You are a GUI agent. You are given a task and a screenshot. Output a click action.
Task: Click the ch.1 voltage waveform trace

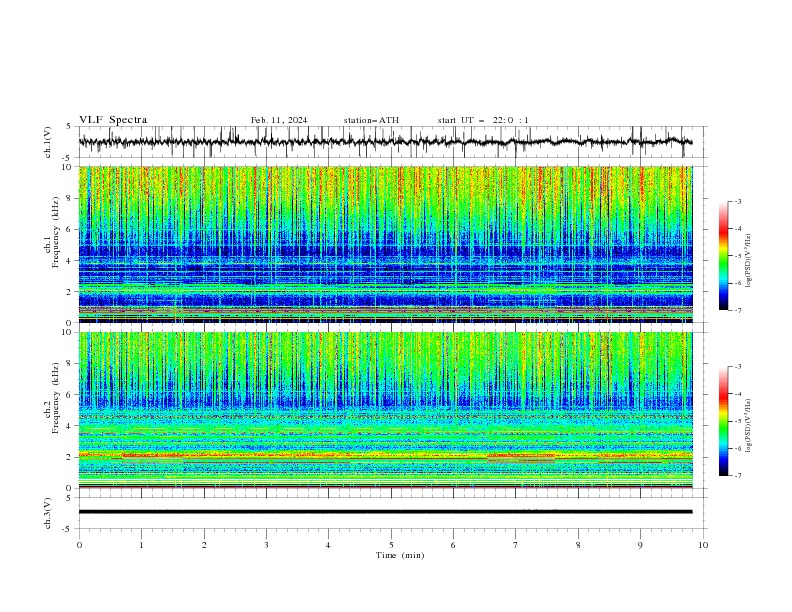tap(385, 142)
